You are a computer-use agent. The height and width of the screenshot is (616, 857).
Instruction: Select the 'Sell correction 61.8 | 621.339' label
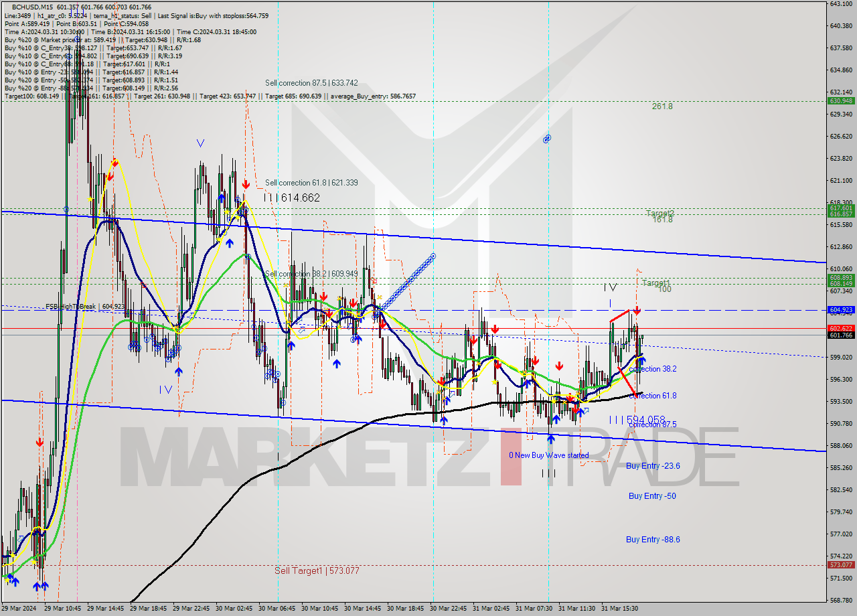pyautogui.click(x=311, y=183)
